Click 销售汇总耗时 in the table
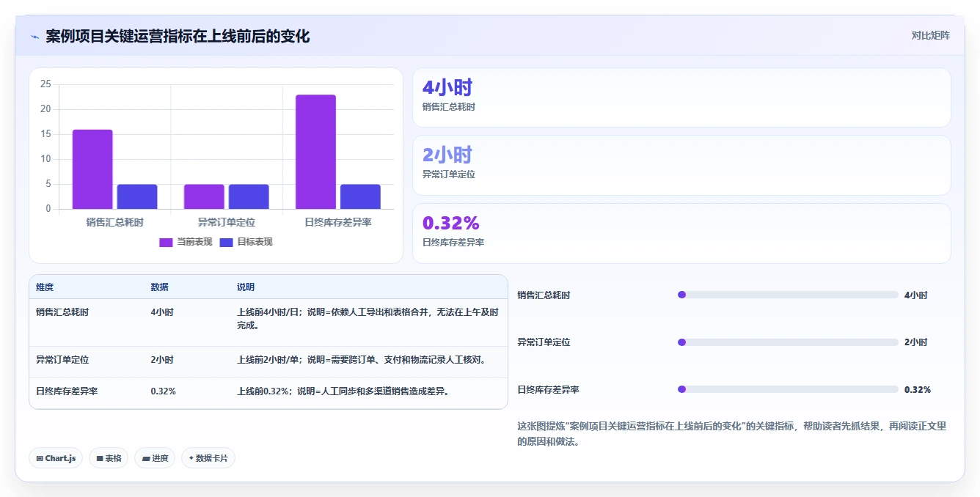The width and height of the screenshot is (980, 497). [x=62, y=312]
